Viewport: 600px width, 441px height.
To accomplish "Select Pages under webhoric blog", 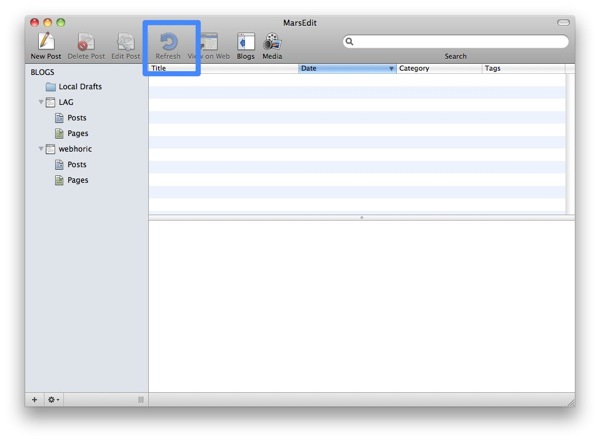I will pos(77,181).
